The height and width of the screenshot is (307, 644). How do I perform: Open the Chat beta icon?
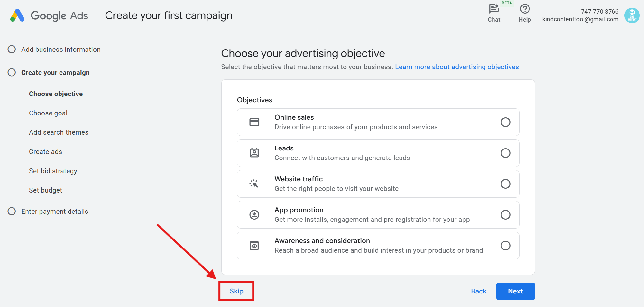pyautogui.click(x=494, y=9)
